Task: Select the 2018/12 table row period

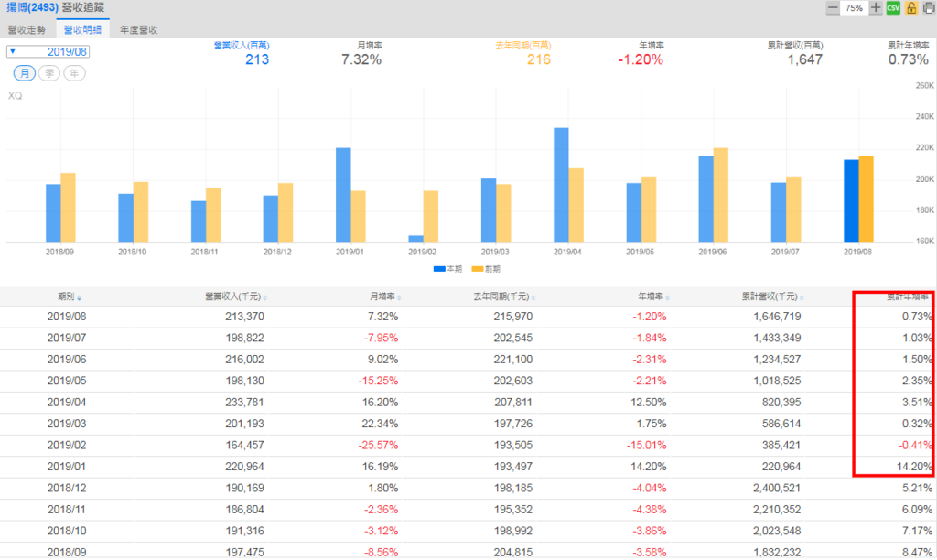Action: 66,489
